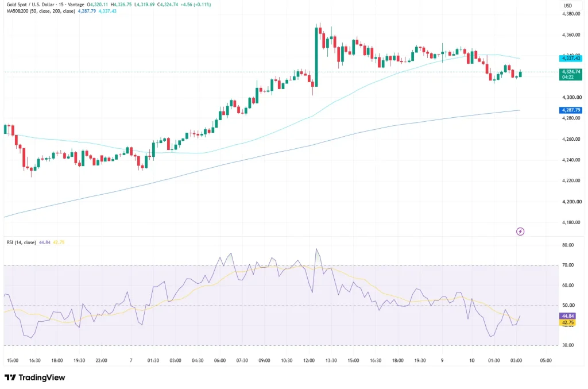Image resolution: width=588 pixels, height=389 pixels.
Task: Click the 4,240.00 price axis label
Action: [571, 160]
